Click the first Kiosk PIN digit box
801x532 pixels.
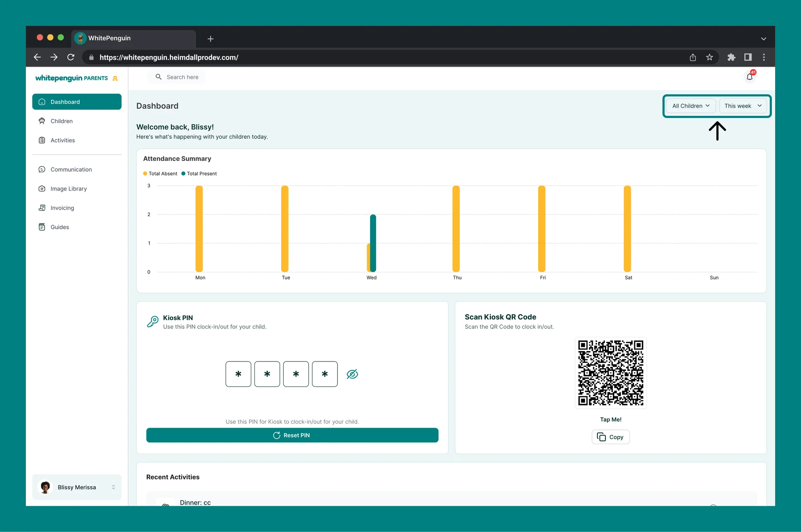238,374
